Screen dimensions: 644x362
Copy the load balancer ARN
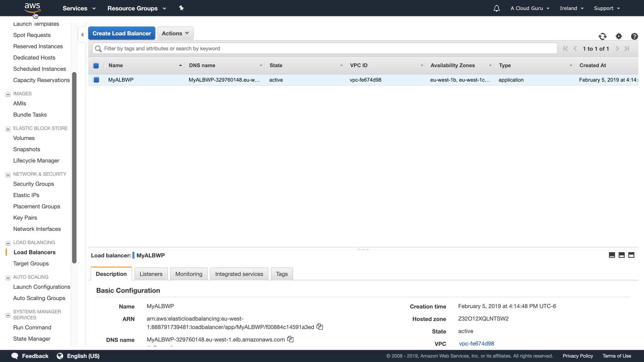(x=320, y=327)
